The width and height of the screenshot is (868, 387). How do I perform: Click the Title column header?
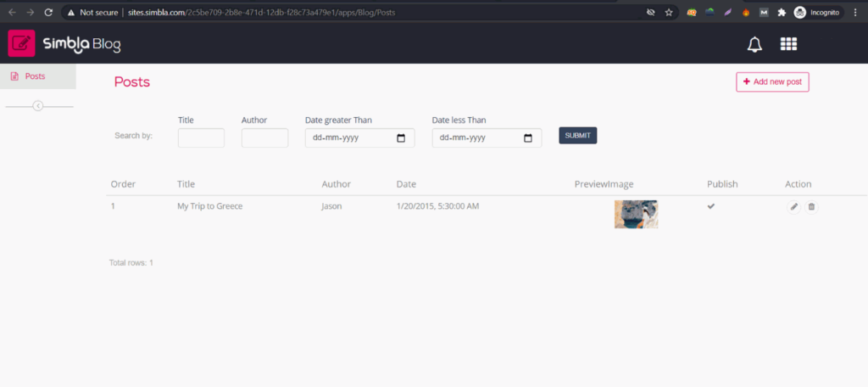pos(186,184)
